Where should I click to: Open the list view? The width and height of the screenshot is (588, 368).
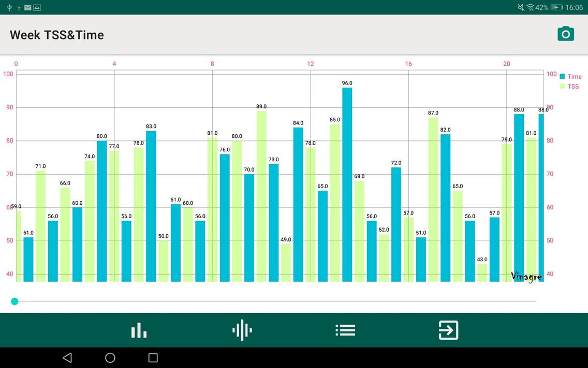(x=345, y=330)
